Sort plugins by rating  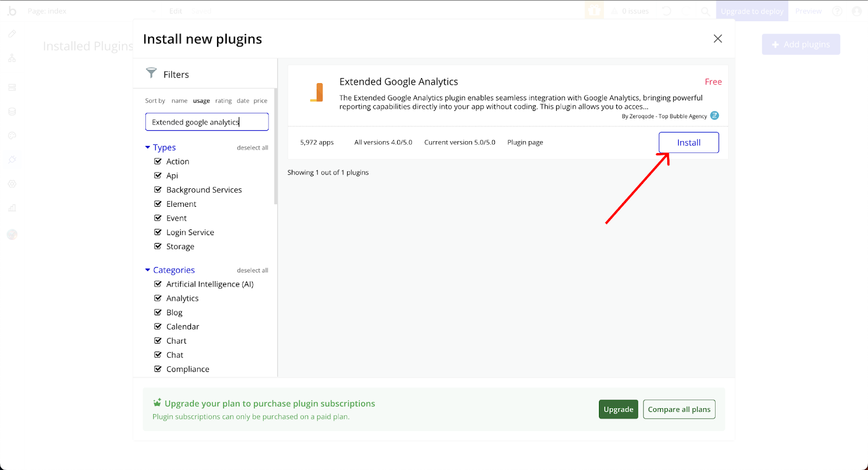coord(223,100)
